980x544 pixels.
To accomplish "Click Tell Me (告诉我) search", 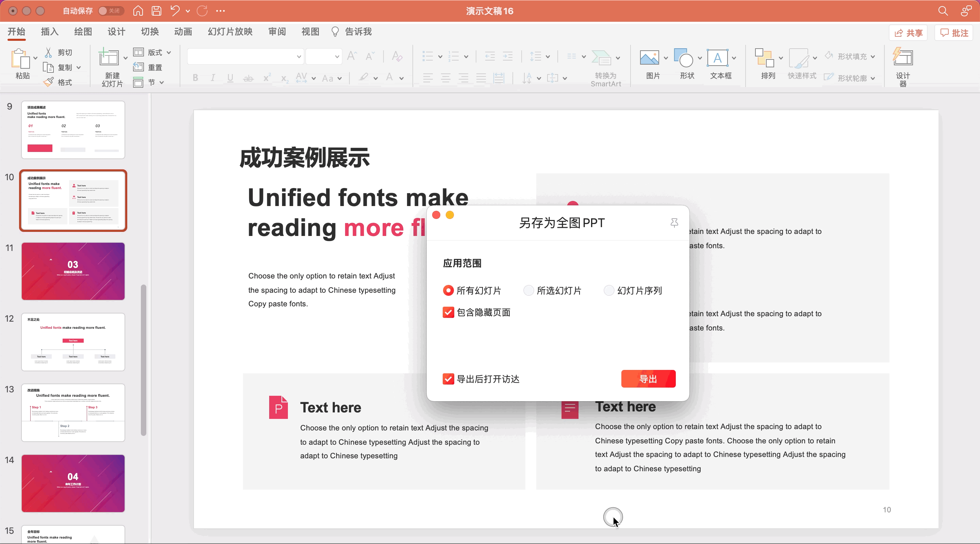I will click(x=351, y=32).
